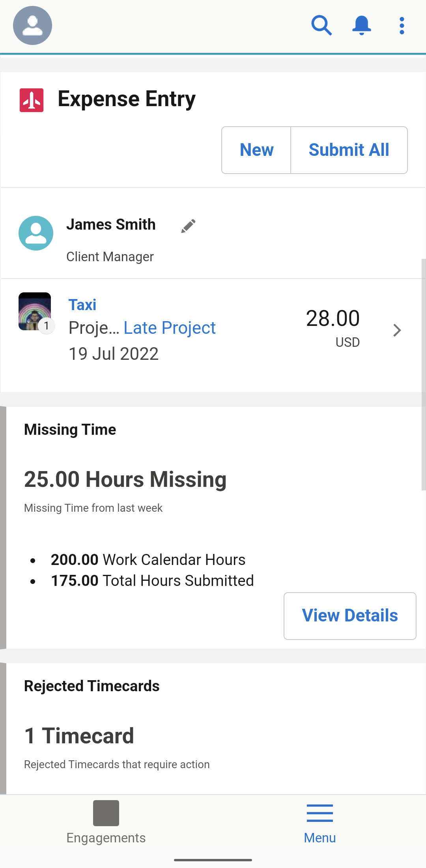This screenshot has width=426, height=868.
Task: Click the pencil edit icon beside James Smith
Action: pos(189,226)
